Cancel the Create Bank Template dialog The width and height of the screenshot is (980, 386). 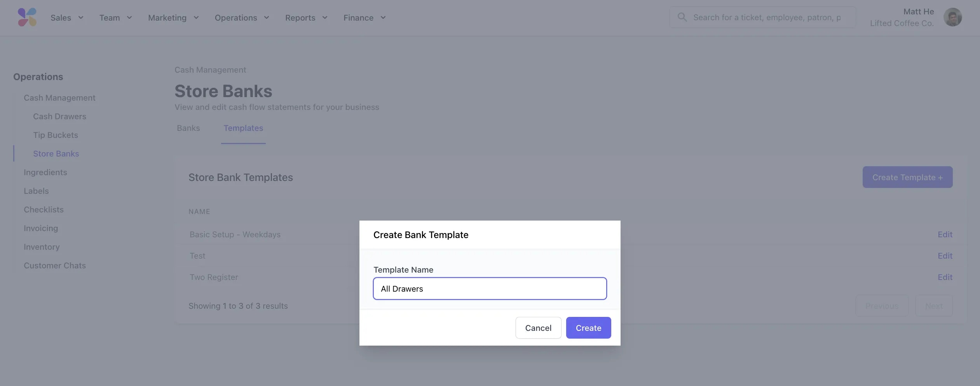coord(538,328)
